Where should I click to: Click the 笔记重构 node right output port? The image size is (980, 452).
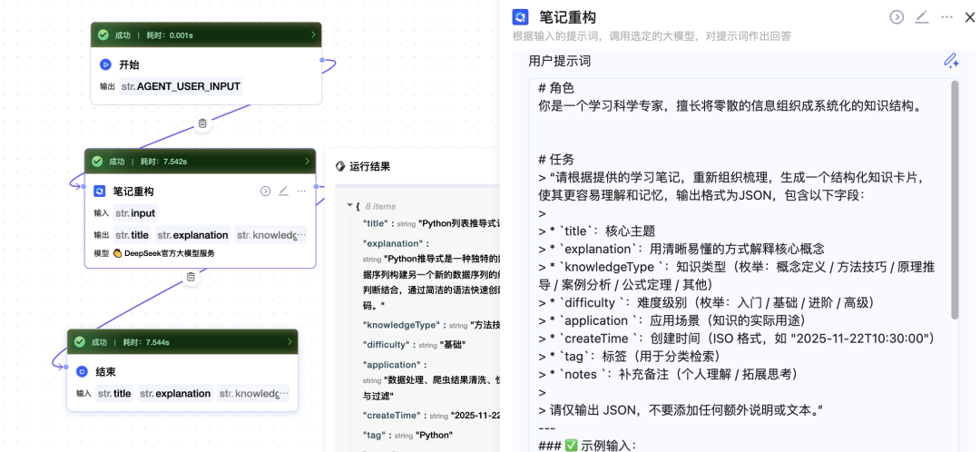coord(317,186)
